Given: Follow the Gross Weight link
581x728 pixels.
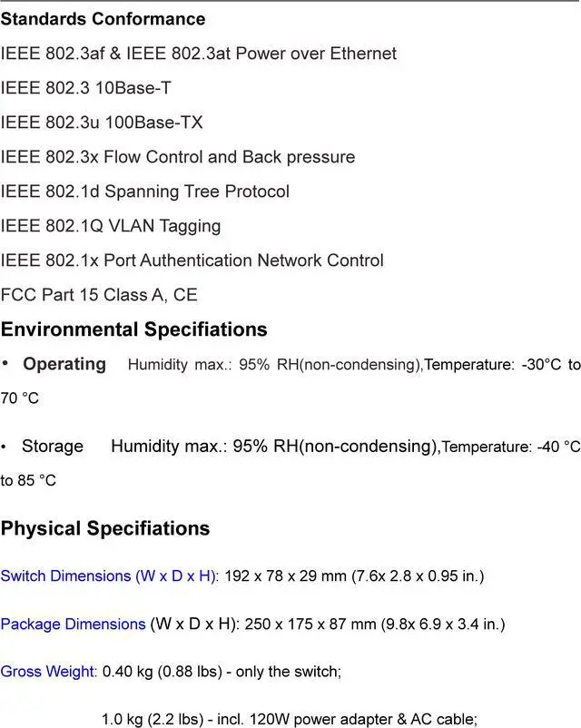Looking at the screenshot, I should [48, 672].
